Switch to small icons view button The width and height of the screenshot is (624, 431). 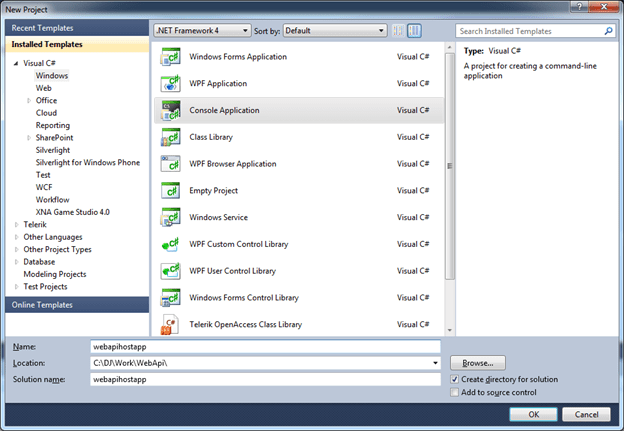click(x=399, y=31)
